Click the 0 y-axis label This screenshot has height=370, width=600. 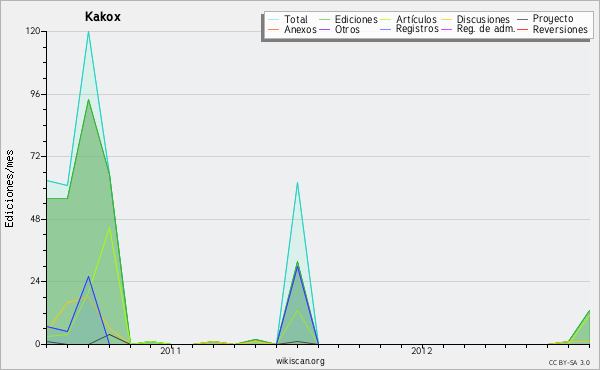38,344
